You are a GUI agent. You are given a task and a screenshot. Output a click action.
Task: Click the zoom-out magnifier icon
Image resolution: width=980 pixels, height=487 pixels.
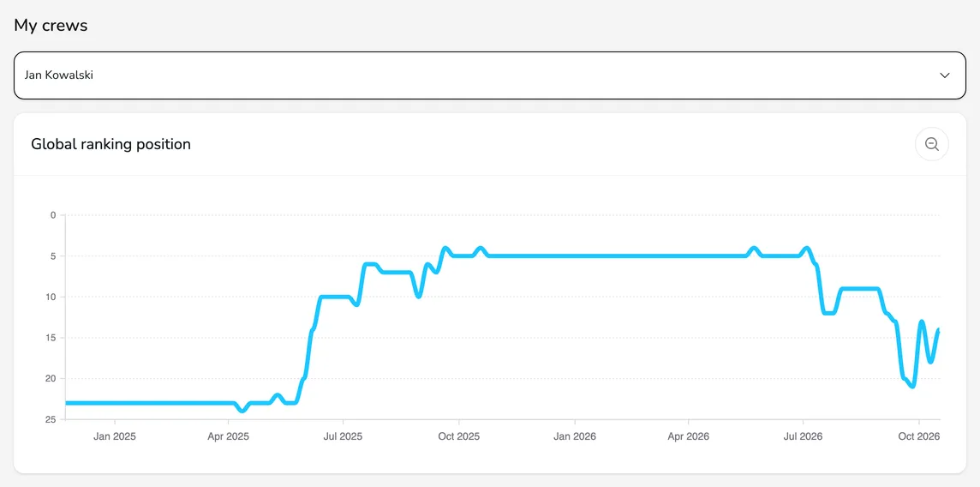pyautogui.click(x=932, y=144)
